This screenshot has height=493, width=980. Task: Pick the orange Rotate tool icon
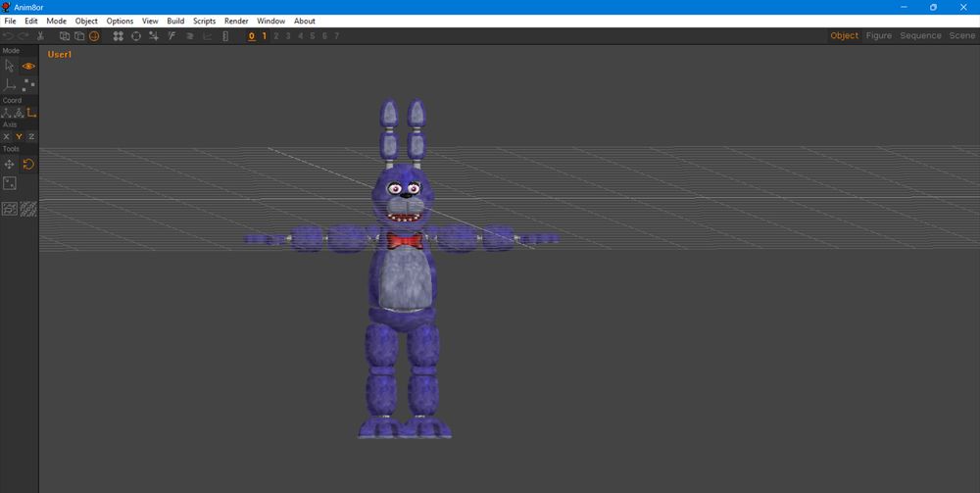(28, 165)
